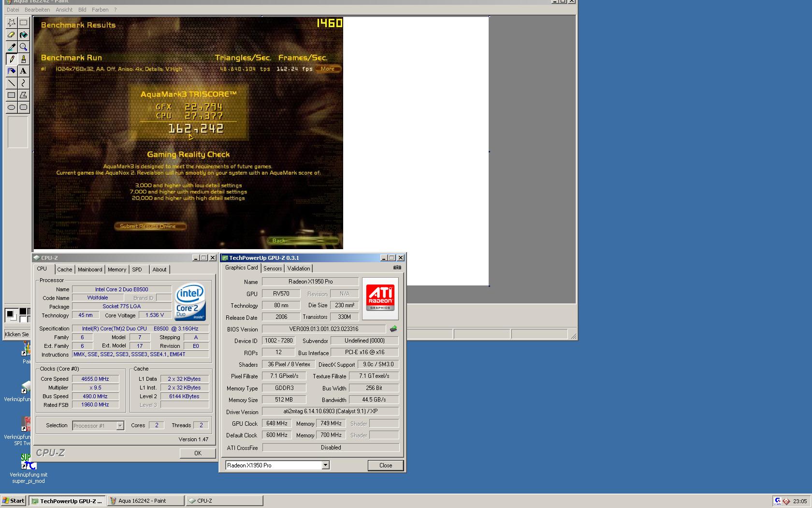Switch to the Sensors tab in GPU-Z

[x=273, y=269]
